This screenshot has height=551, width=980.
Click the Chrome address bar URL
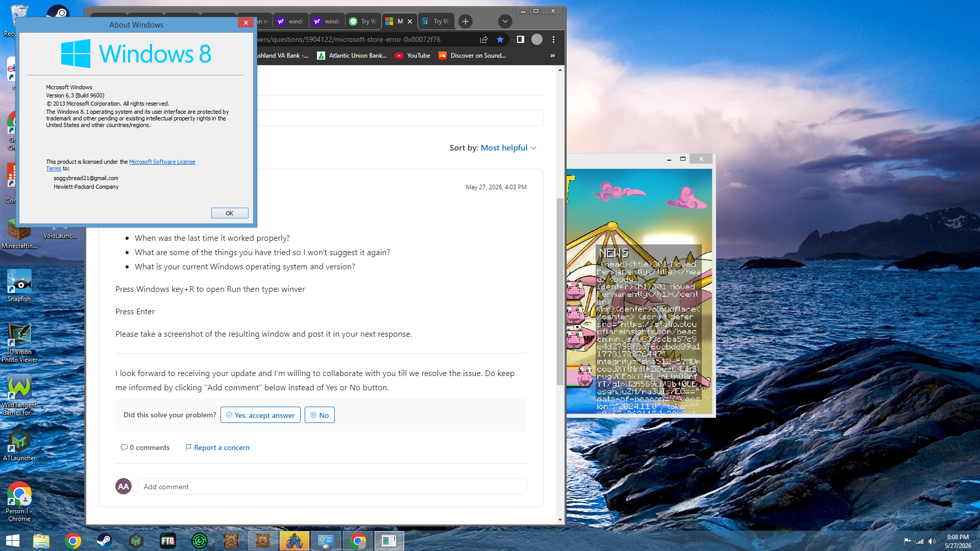tap(349, 39)
